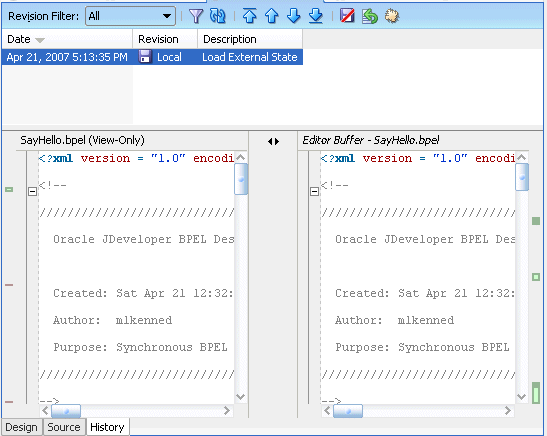Click the xml version line in left pane
The height and width of the screenshot is (436, 547).
pos(136,158)
